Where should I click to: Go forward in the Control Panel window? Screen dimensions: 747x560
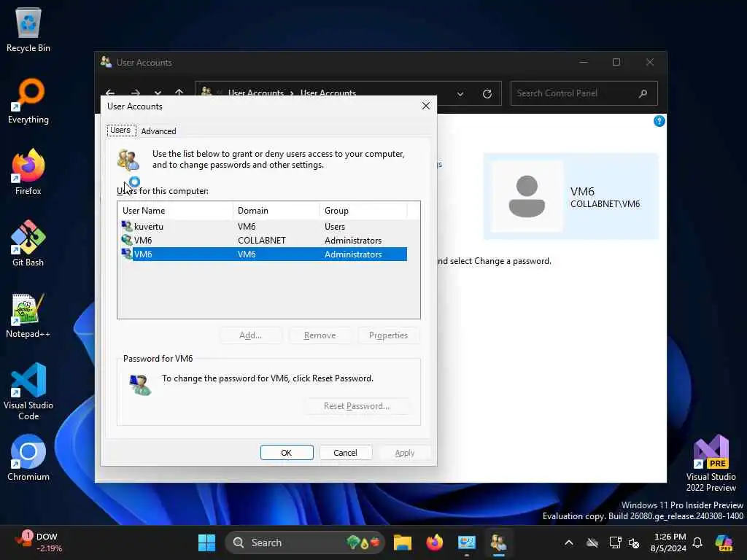pyautogui.click(x=135, y=93)
